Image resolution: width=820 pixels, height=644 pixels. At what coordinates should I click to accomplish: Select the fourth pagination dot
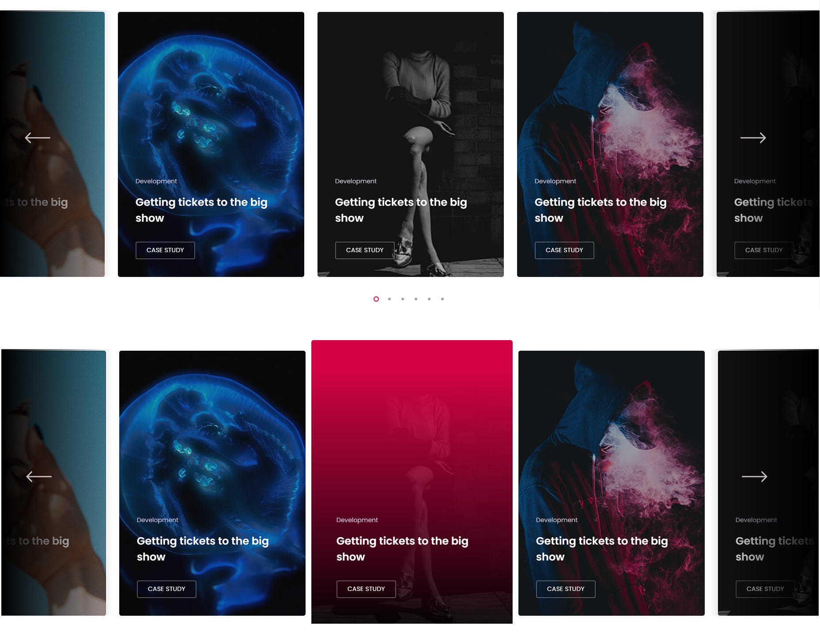point(416,299)
